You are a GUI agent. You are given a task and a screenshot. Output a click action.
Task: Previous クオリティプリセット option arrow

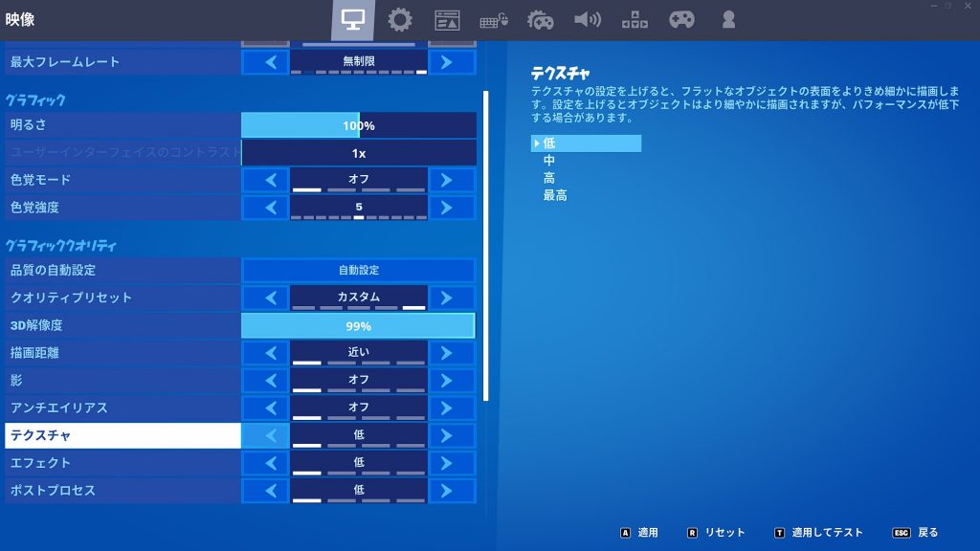click(266, 298)
